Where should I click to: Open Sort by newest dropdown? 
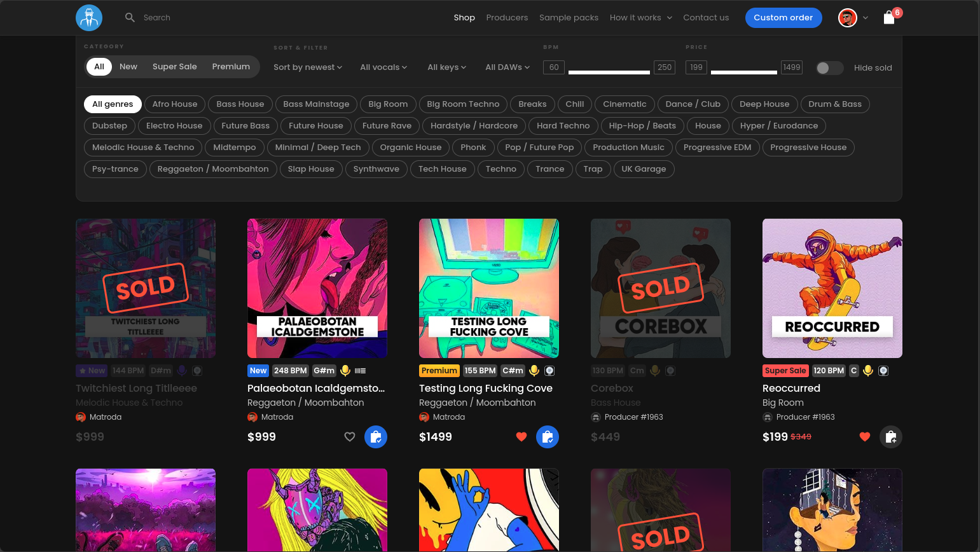[x=308, y=67]
